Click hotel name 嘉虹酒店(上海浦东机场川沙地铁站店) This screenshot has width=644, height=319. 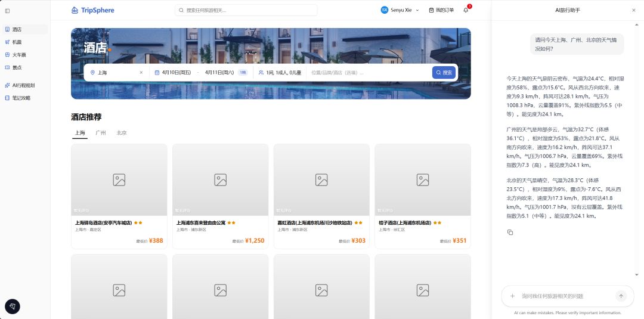tap(315, 223)
